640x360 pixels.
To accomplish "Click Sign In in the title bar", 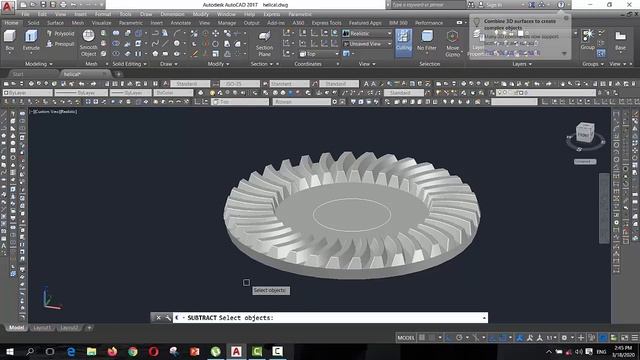I will [x=494, y=4].
